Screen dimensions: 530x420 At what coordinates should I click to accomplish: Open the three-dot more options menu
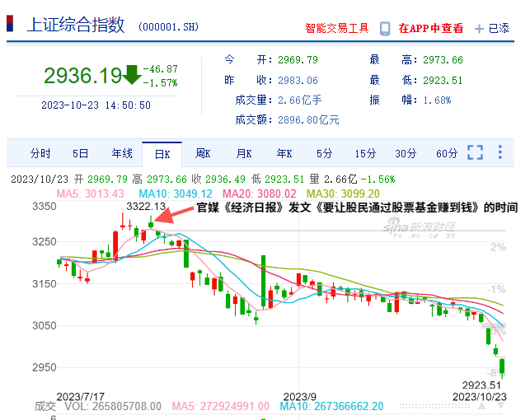[x=500, y=152]
